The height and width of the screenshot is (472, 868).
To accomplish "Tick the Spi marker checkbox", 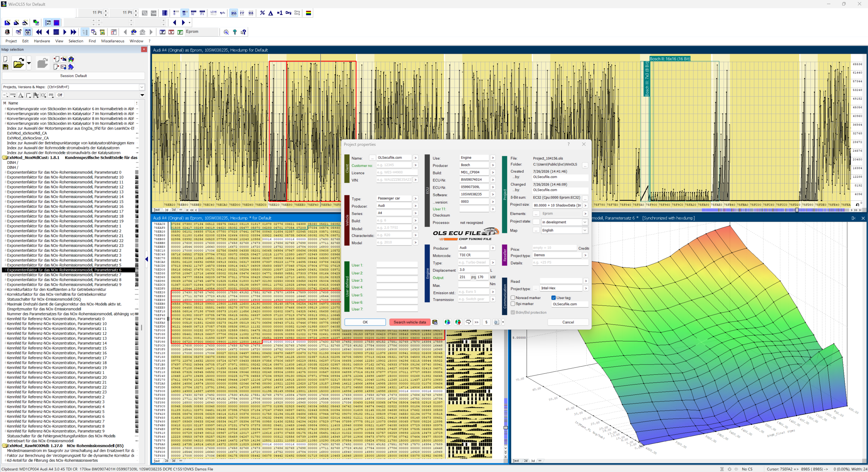I will click(x=513, y=304).
